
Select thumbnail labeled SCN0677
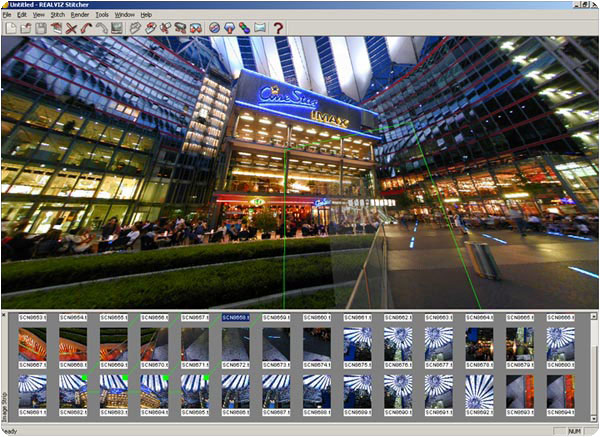pyautogui.click(x=439, y=344)
